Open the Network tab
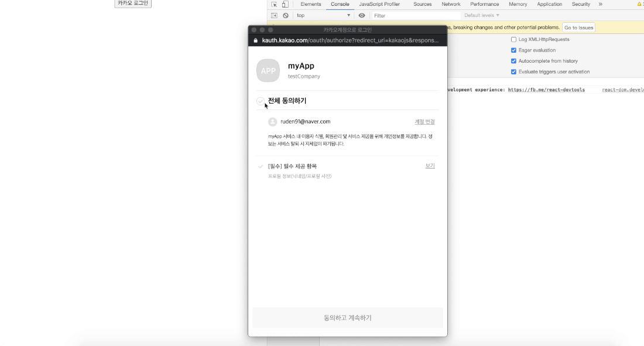 451,4
